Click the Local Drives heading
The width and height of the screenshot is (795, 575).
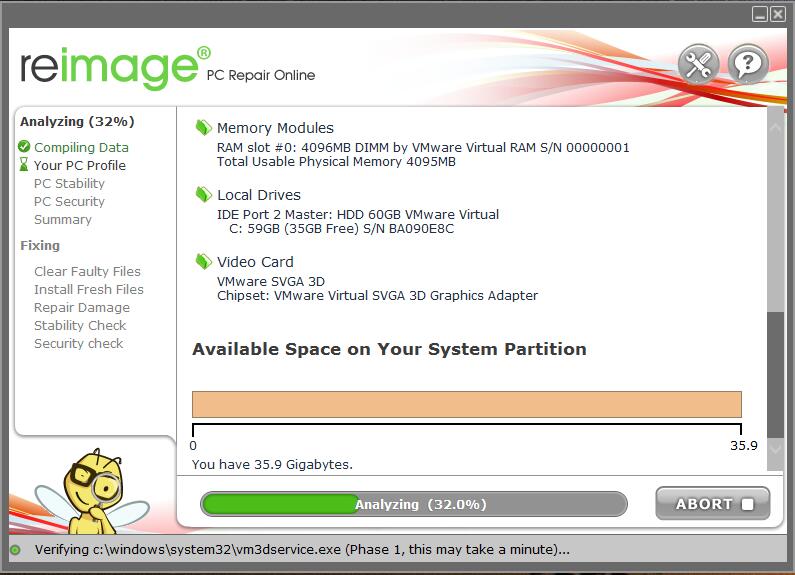(259, 195)
